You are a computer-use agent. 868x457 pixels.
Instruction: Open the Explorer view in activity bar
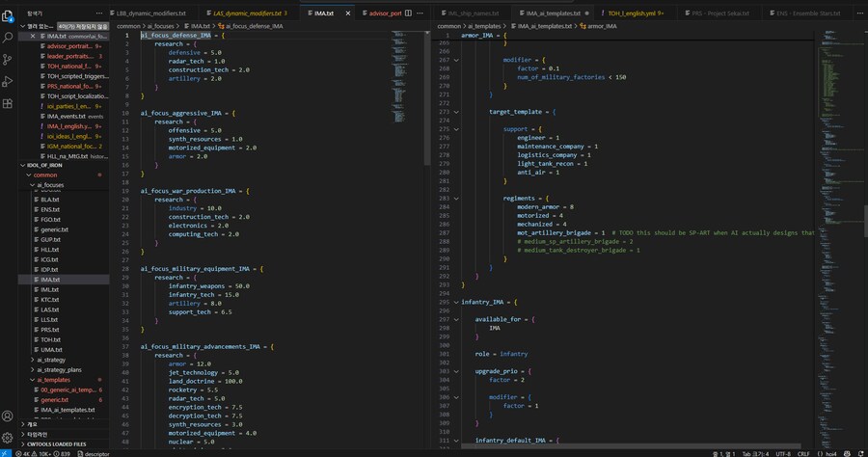click(x=8, y=16)
